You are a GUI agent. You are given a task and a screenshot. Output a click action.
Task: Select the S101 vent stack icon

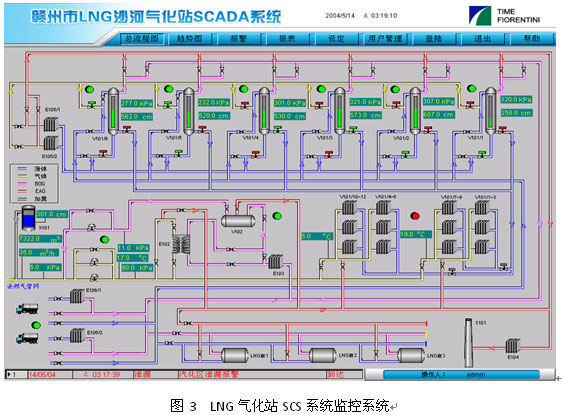468,342
